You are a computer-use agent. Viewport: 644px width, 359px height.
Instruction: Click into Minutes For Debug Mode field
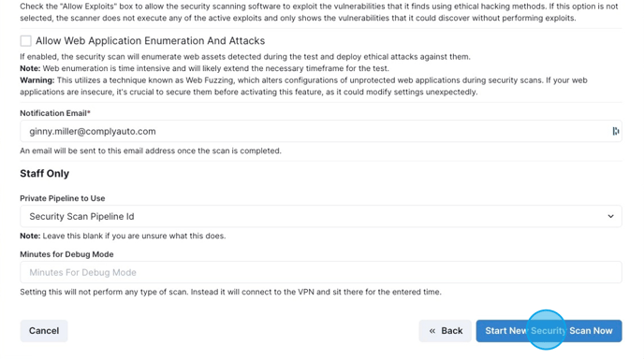click(x=321, y=272)
